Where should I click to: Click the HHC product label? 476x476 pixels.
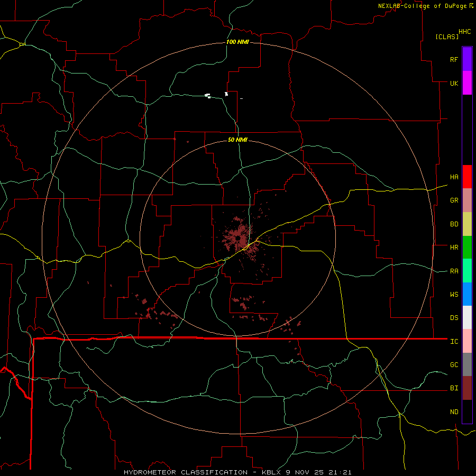pyautogui.click(x=465, y=32)
